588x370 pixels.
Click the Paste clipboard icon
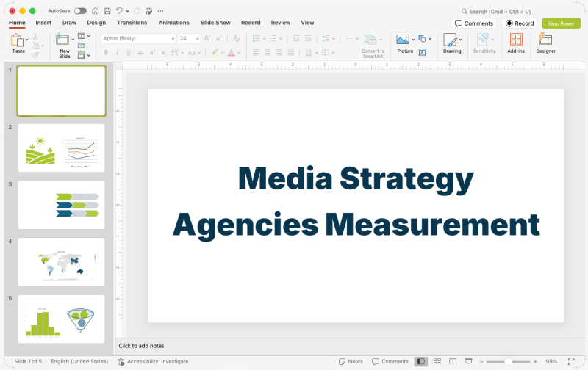tap(17, 40)
